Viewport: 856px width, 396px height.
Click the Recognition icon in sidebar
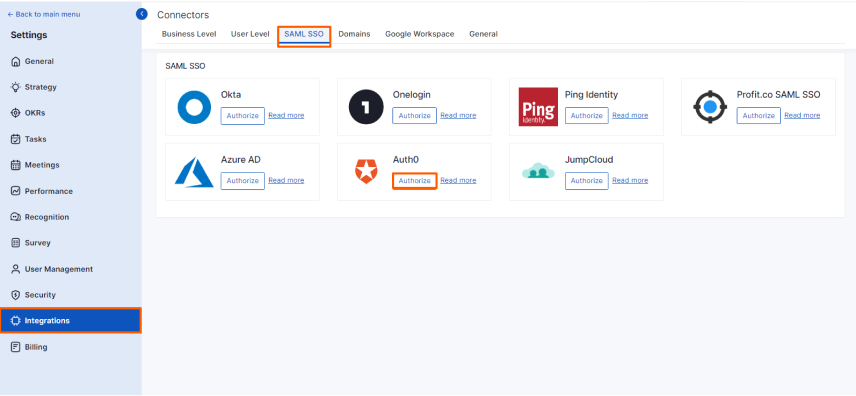15,217
